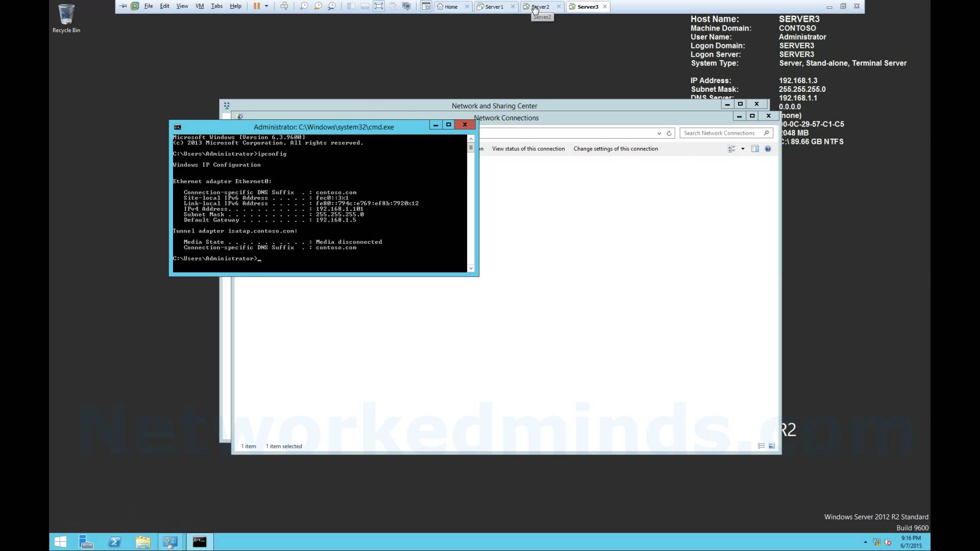The image size is (980, 551).
Task: Open the Windows Start button
Action: [x=60, y=542]
